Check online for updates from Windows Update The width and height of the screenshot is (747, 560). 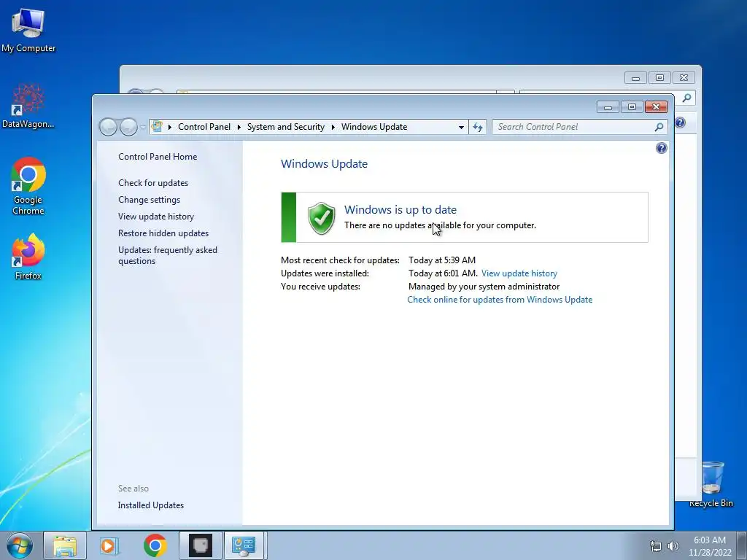500,300
